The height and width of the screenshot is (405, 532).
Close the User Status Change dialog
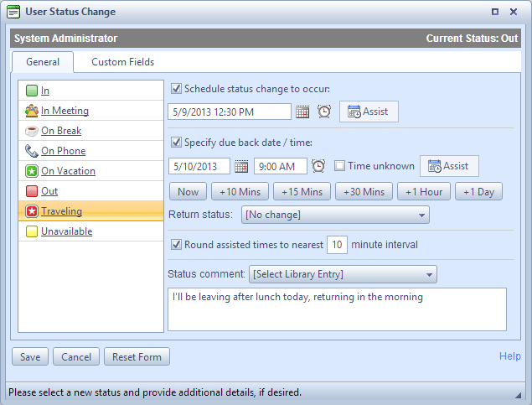point(514,12)
